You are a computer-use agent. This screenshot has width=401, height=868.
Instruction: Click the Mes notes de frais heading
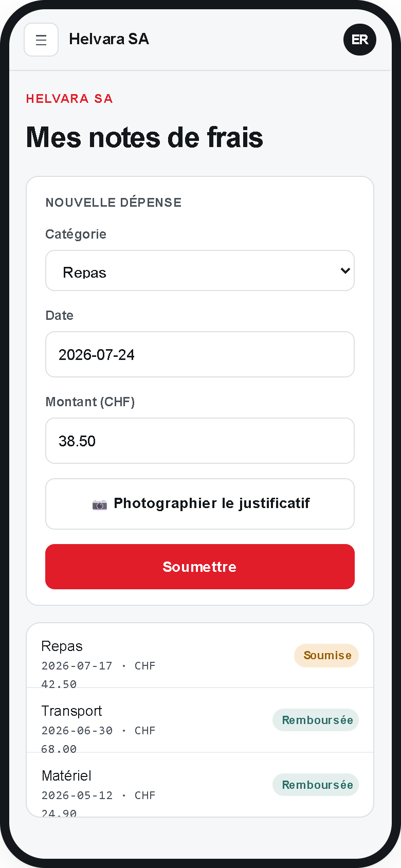point(144,137)
